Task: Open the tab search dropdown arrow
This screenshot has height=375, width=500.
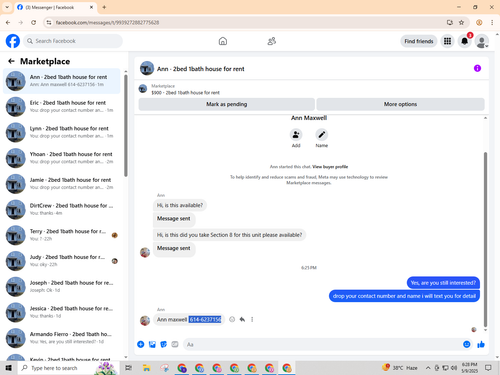Action: point(7,7)
